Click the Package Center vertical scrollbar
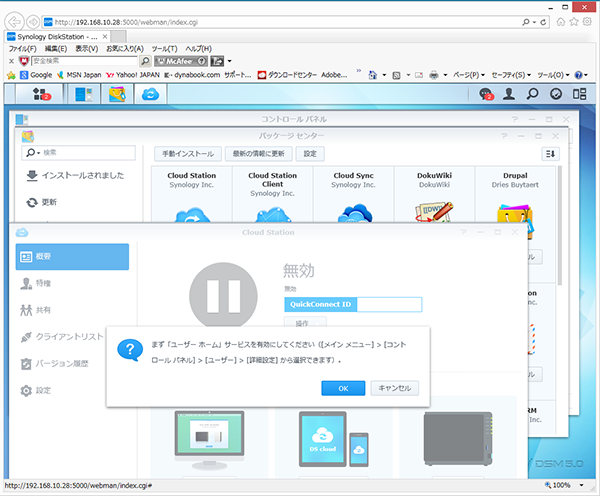600x496 pixels. point(560,226)
